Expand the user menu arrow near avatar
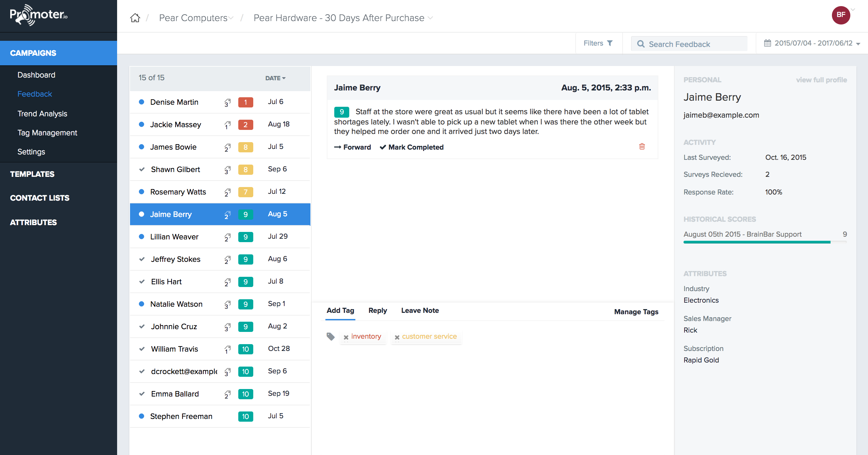The height and width of the screenshot is (455, 868). coord(853,10)
